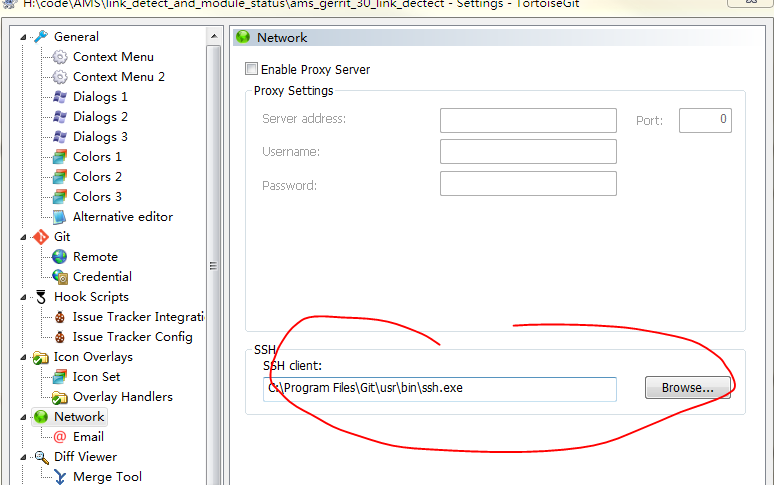Click the Colors 1 icon
Viewport: 774px width, 485px height.
coord(60,157)
